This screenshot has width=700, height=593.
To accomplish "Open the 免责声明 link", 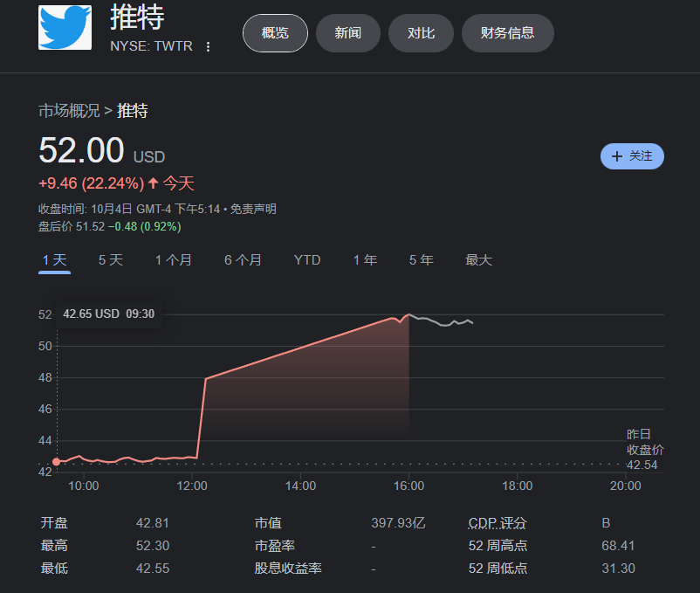I will pos(253,209).
